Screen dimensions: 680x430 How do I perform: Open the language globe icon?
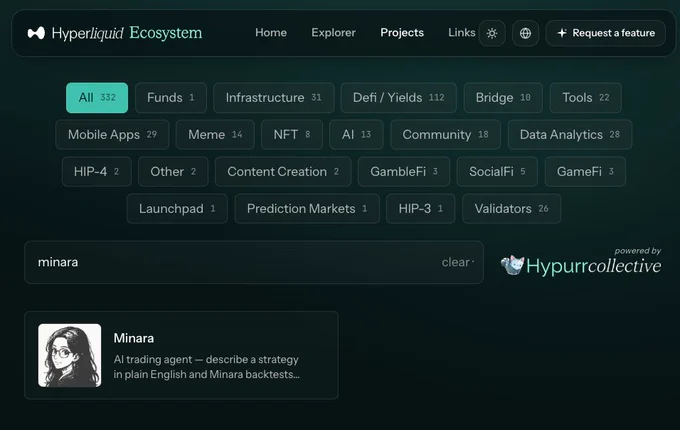(x=525, y=33)
